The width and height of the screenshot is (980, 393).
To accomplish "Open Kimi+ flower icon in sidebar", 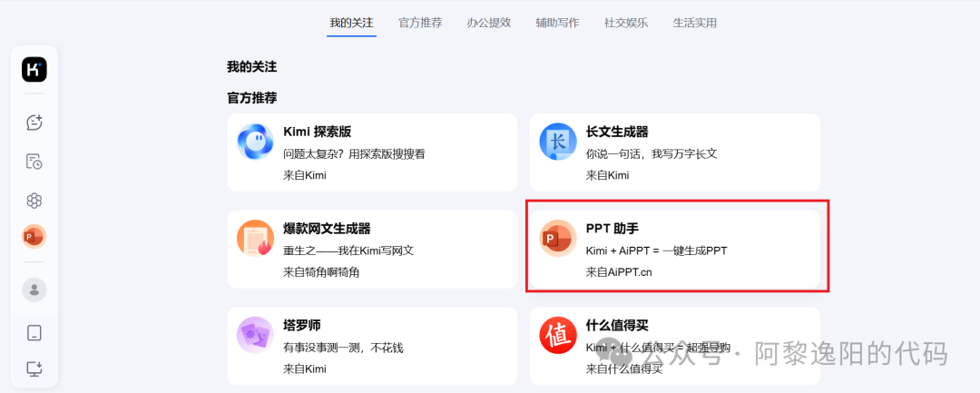I will pos(34,201).
